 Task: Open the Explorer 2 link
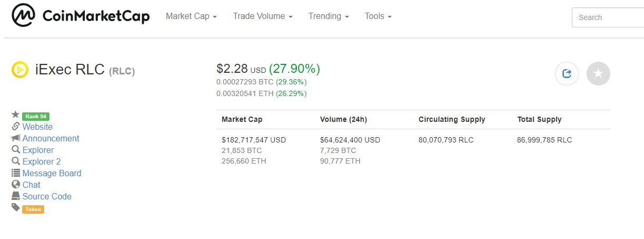coord(41,161)
